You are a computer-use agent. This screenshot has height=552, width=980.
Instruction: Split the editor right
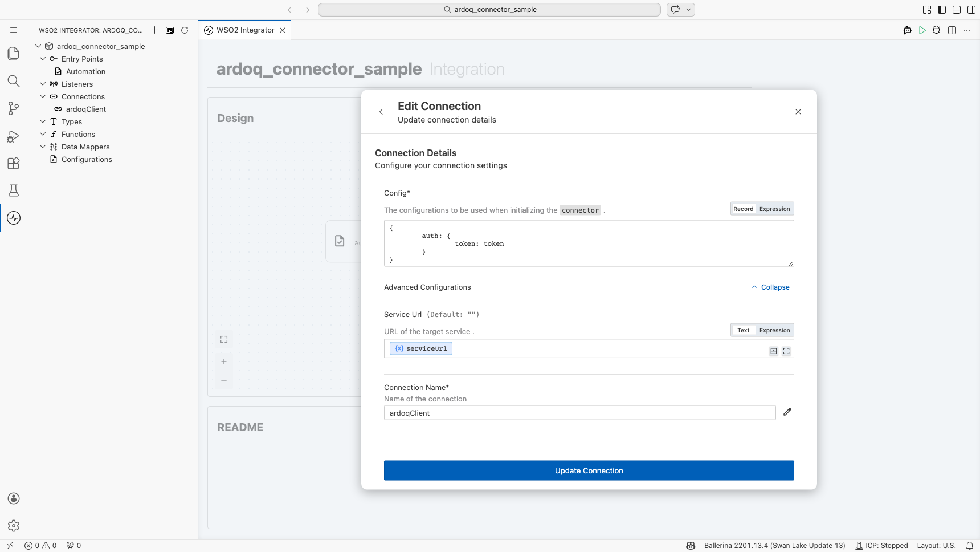click(x=952, y=30)
